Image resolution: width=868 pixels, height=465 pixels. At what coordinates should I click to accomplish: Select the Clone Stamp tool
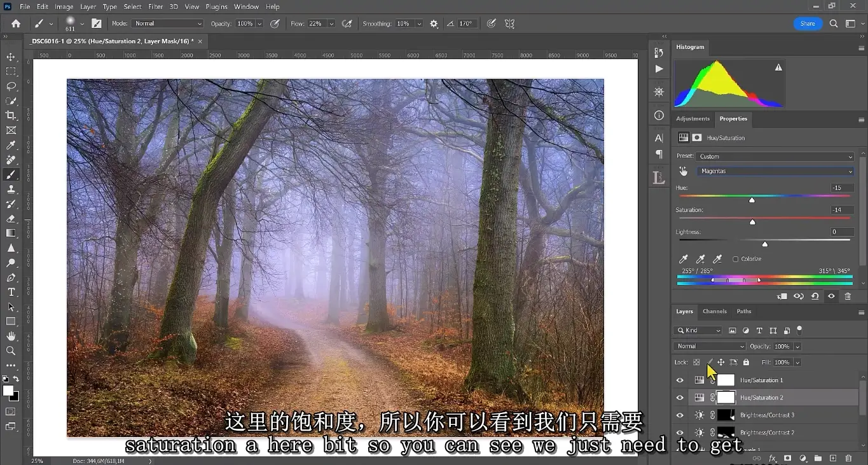click(11, 189)
